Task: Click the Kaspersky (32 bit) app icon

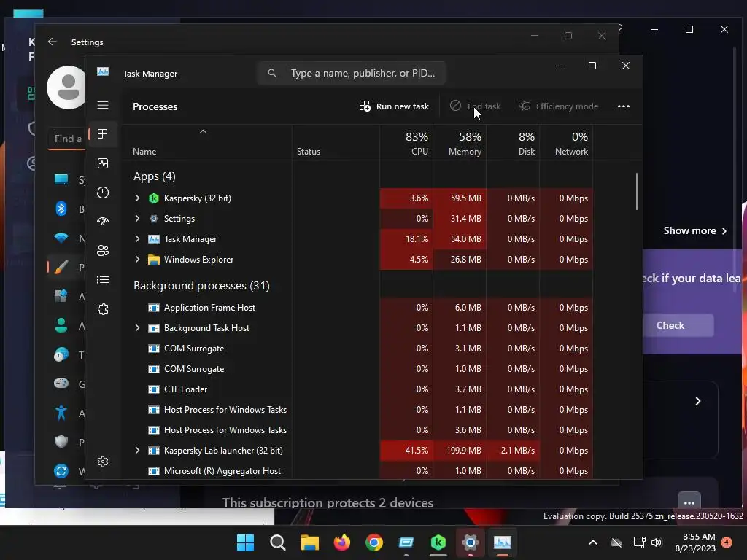Action: pyautogui.click(x=153, y=198)
